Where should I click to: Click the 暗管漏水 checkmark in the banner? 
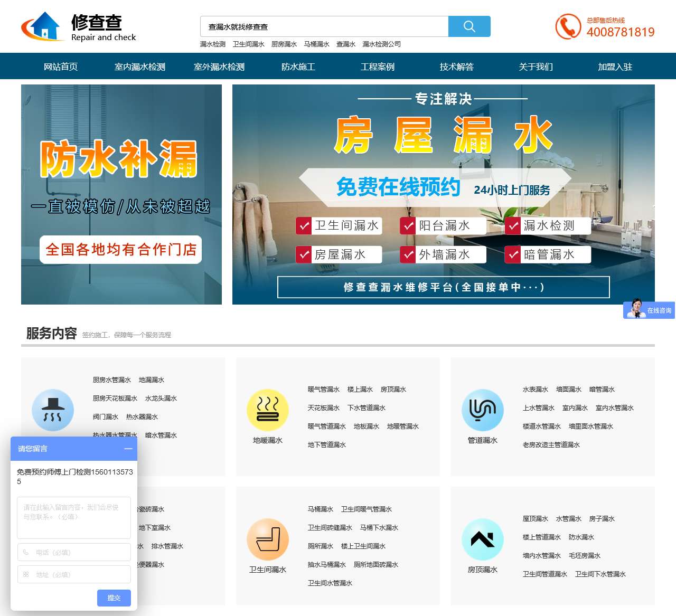click(512, 255)
